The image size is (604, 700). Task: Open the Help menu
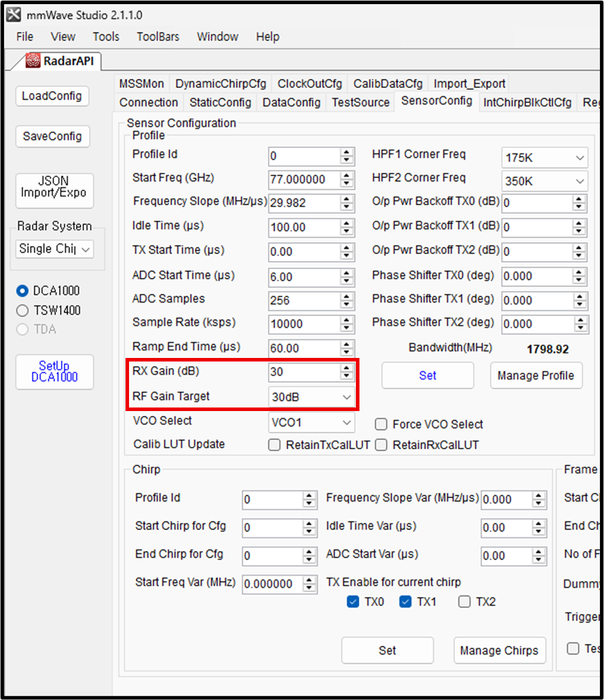point(268,37)
